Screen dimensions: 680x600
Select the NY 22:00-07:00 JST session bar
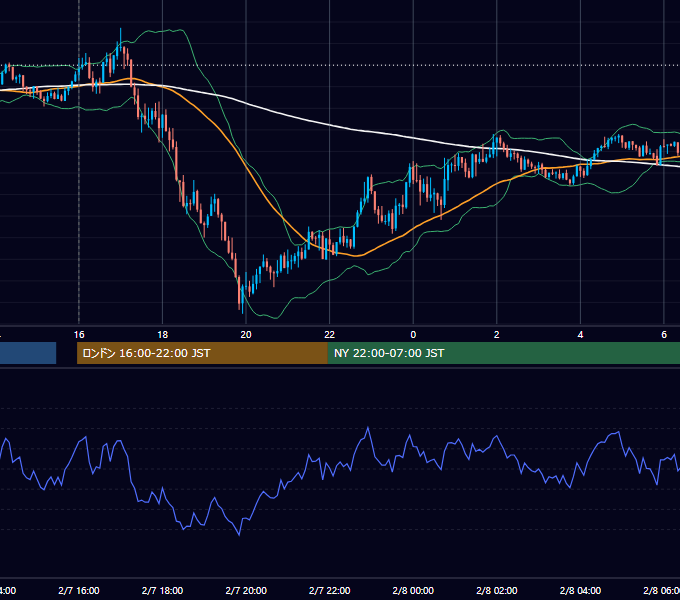coord(503,353)
